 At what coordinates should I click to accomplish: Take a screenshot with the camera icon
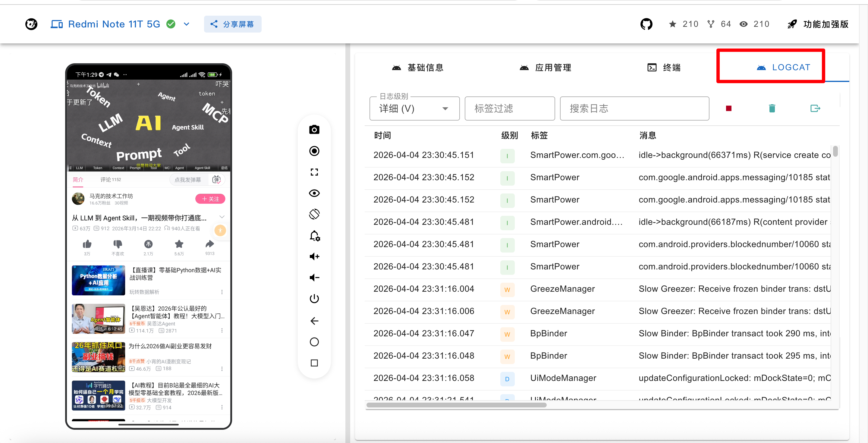pos(314,130)
